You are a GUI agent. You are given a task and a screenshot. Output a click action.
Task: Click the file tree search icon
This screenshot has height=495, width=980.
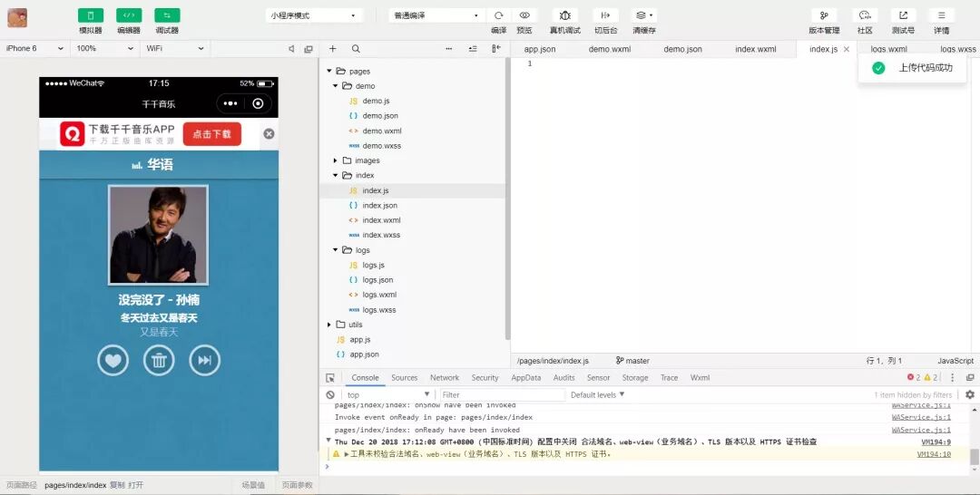(356, 49)
